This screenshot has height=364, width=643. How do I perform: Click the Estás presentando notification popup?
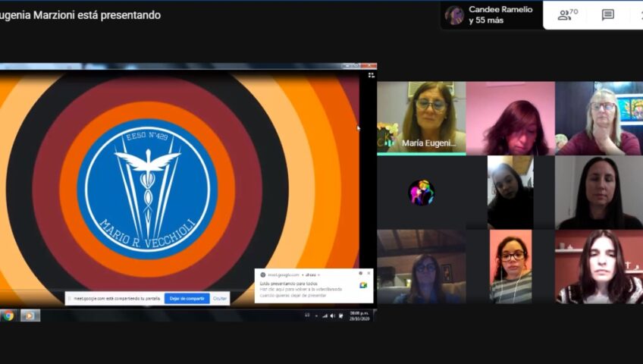point(314,286)
